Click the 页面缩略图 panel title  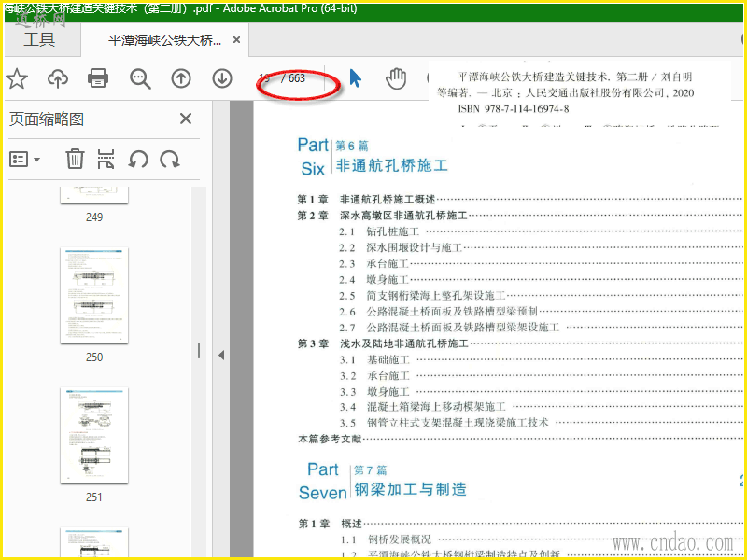tap(47, 119)
